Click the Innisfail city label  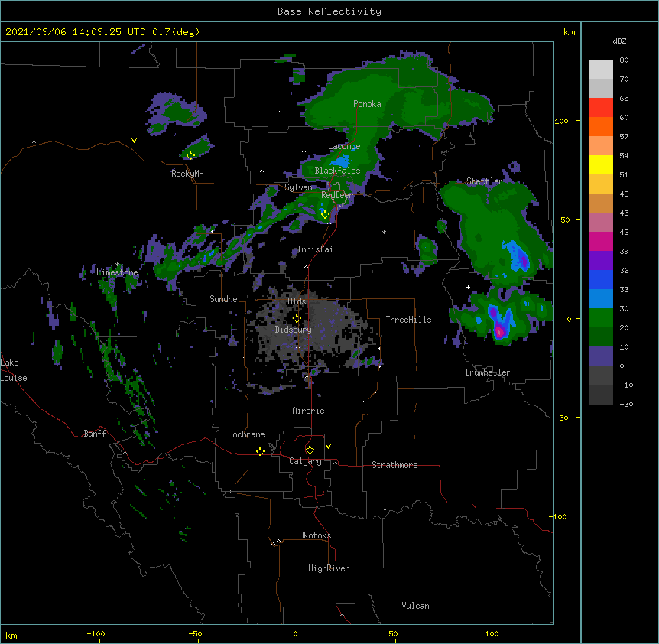[317, 249]
